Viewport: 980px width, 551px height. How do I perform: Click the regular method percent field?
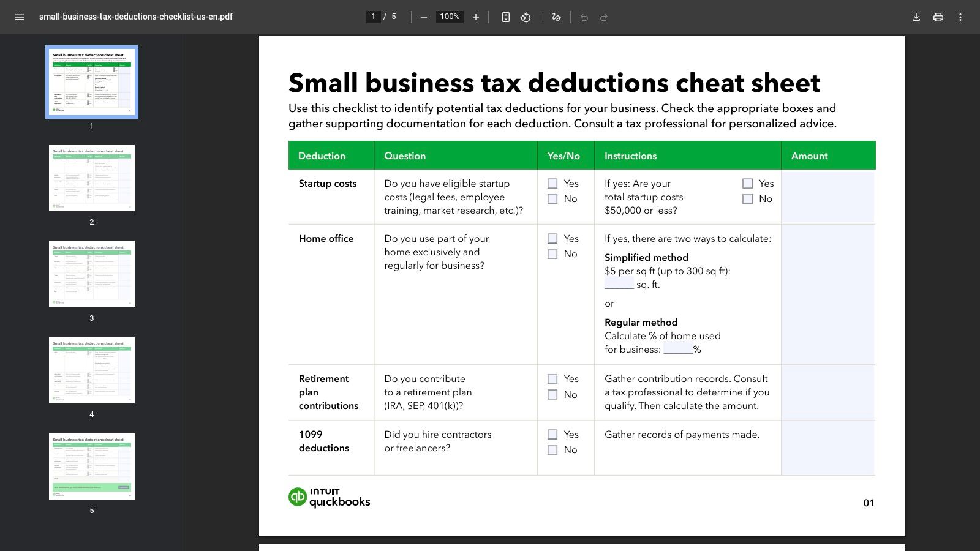coord(678,348)
